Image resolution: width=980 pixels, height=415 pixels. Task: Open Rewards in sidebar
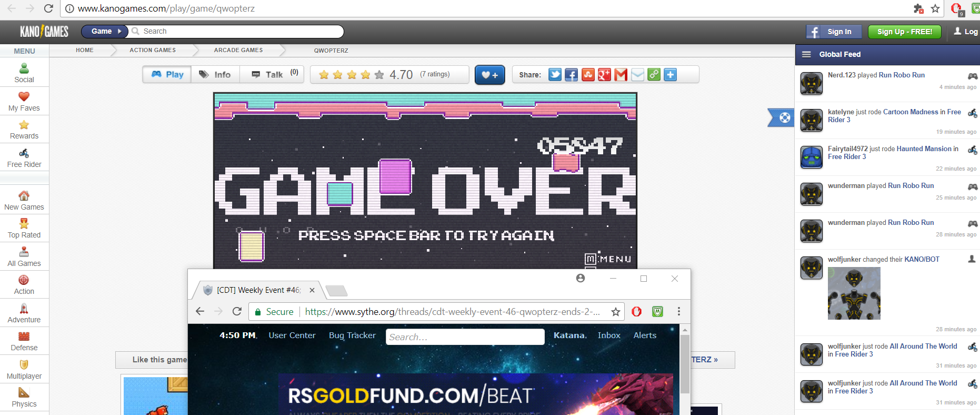coord(24,129)
